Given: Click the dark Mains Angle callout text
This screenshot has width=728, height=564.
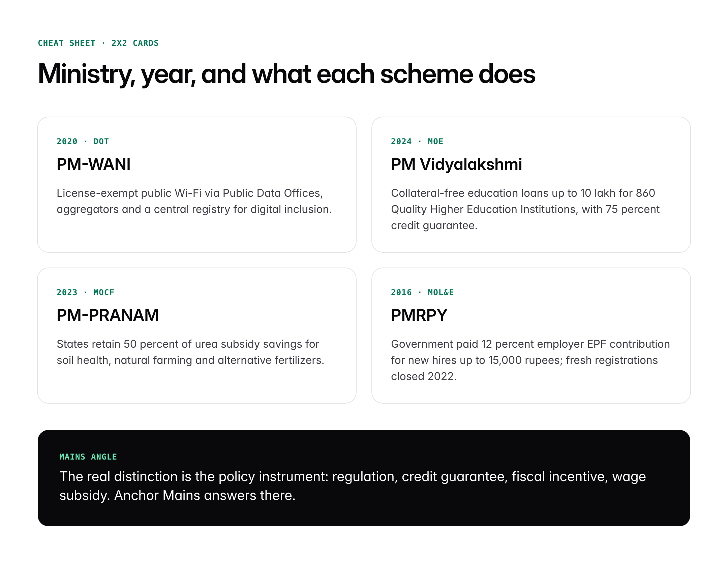Looking at the screenshot, I should (353, 477).
